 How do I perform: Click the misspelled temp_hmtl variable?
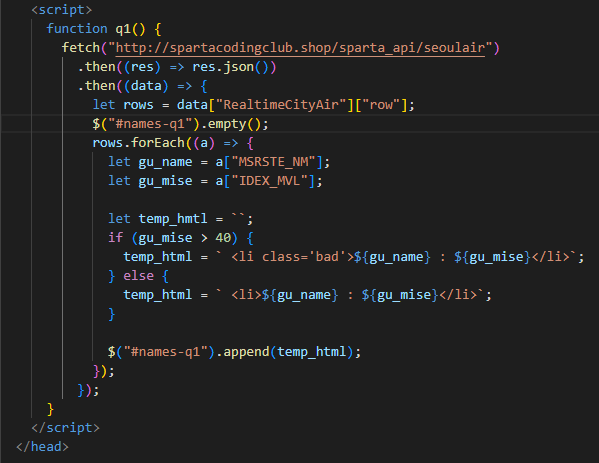[173, 219]
